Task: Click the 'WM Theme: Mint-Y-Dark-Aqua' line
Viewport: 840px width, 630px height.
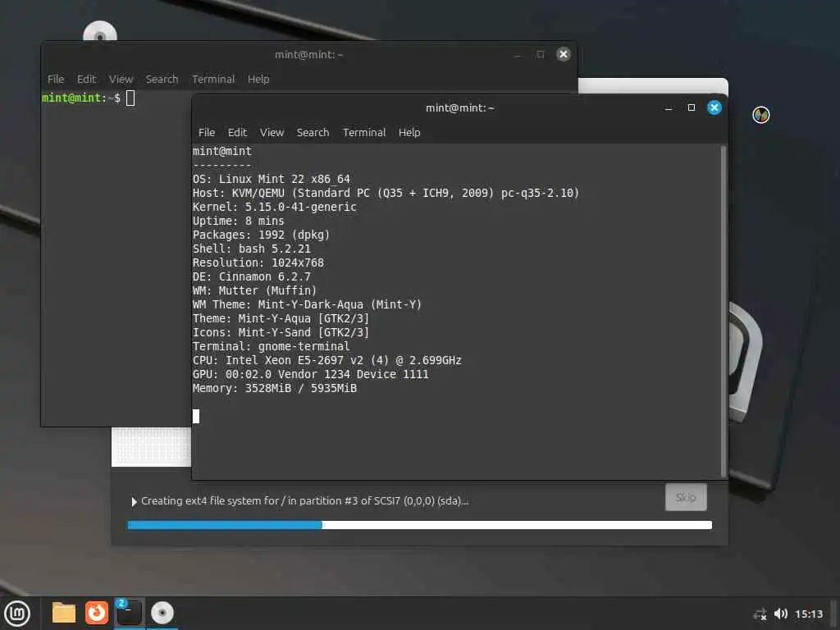Action: coord(307,304)
